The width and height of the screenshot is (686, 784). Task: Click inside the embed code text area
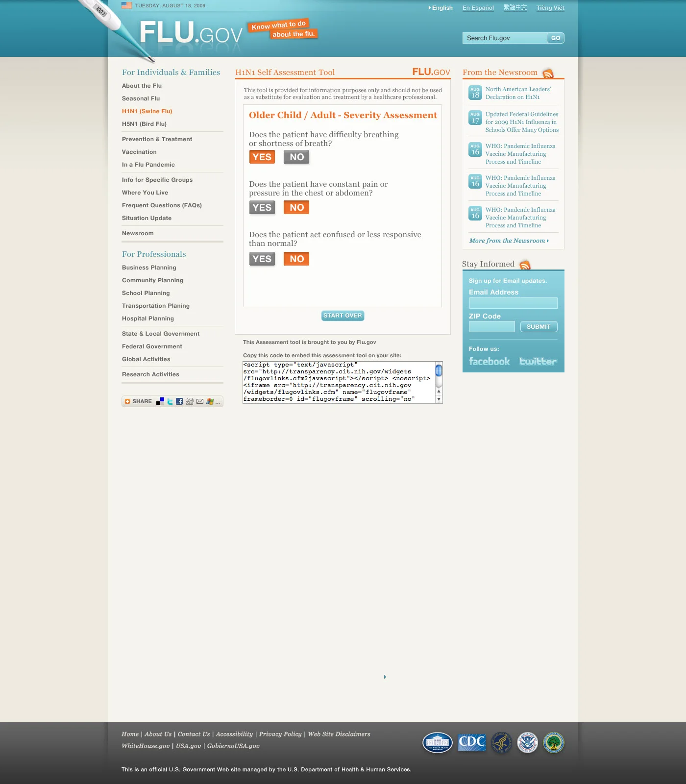click(x=339, y=382)
